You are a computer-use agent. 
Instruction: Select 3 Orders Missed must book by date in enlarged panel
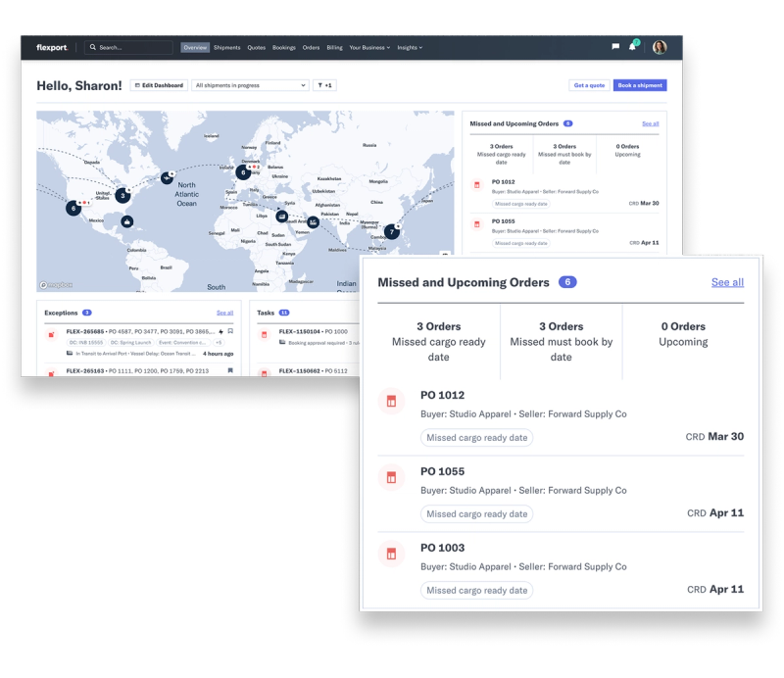(x=561, y=342)
